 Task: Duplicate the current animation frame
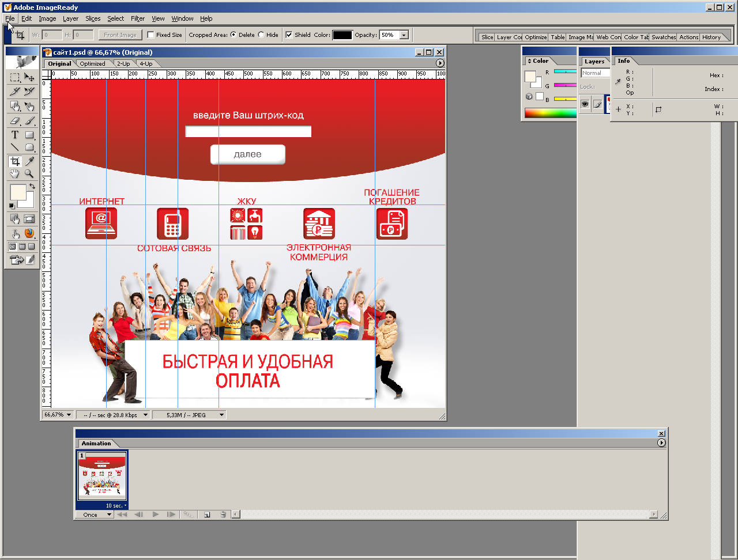coord(207,514)
